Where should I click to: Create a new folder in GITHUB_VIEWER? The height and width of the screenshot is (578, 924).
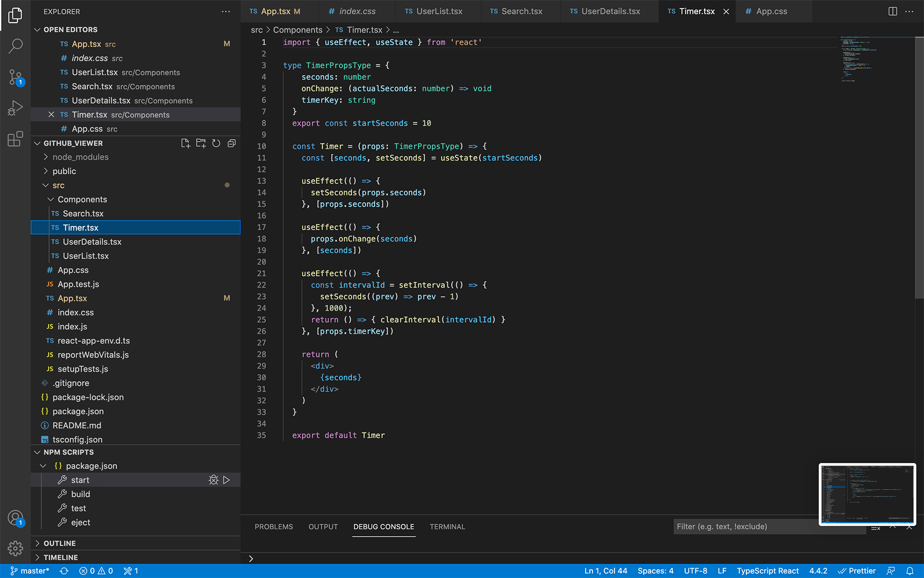(201, 143)
